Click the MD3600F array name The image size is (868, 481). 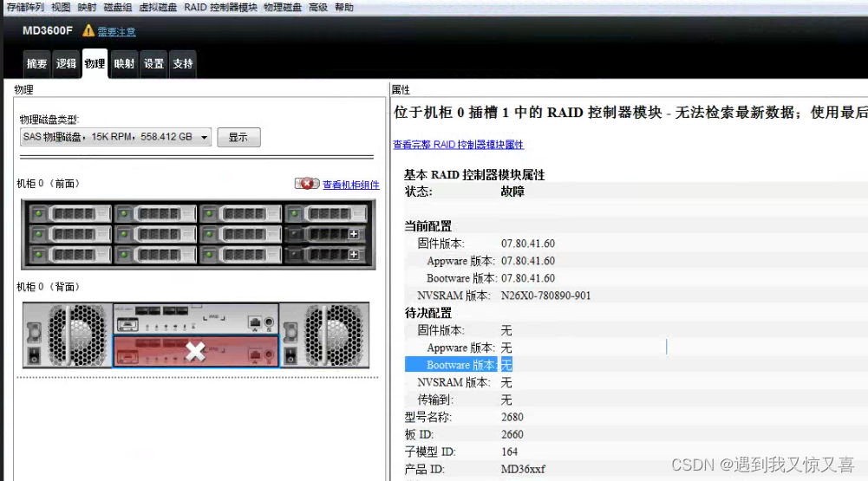click(x=48, y=30)
